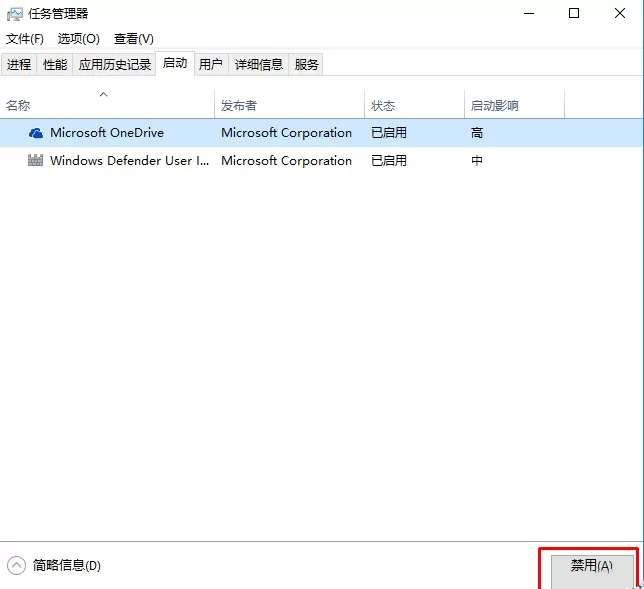Sort by 发布者 column header
Viewport: 644px width, 589px height.
click(290, 106)
